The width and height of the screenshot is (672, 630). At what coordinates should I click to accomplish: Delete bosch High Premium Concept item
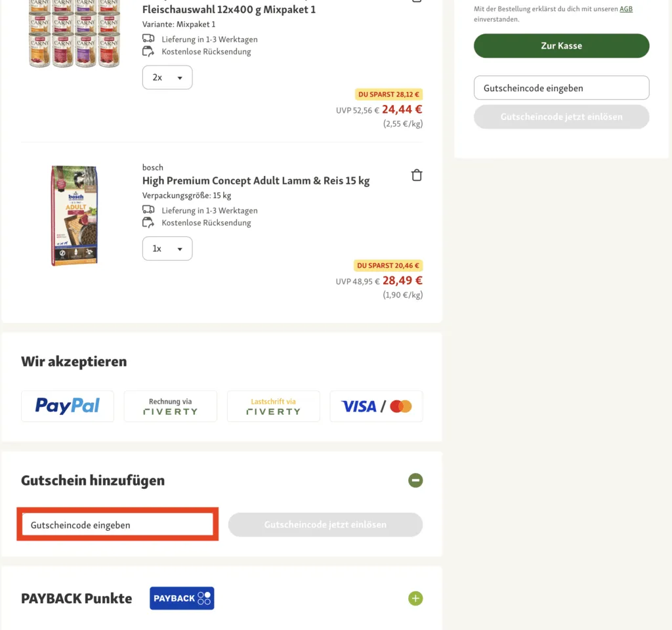pos(417,175)
